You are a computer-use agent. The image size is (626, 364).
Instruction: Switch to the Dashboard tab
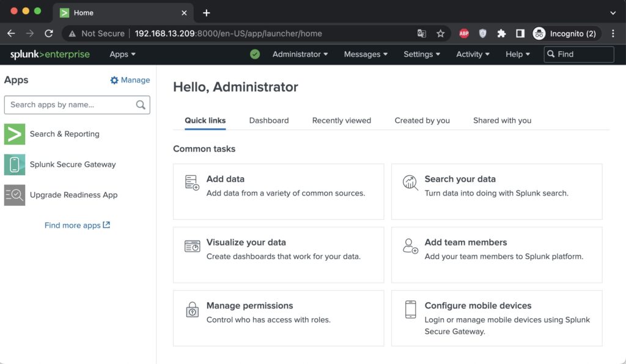click(x=269, y=120)
